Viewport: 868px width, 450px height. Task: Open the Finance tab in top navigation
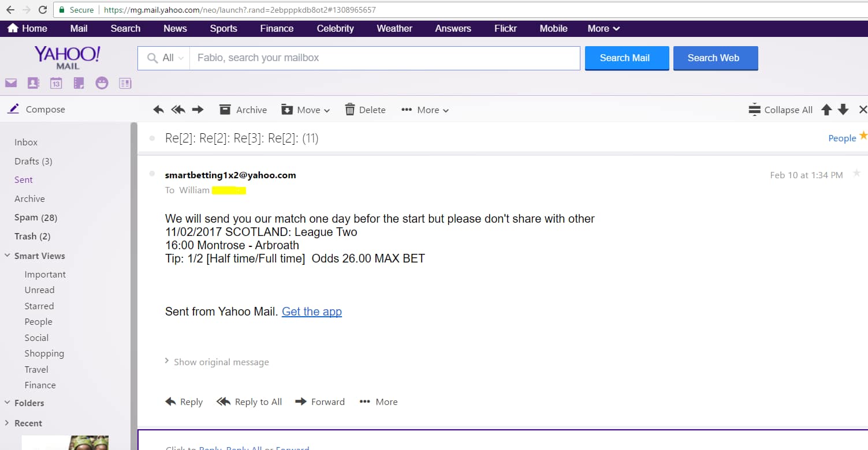click(277, 28)
